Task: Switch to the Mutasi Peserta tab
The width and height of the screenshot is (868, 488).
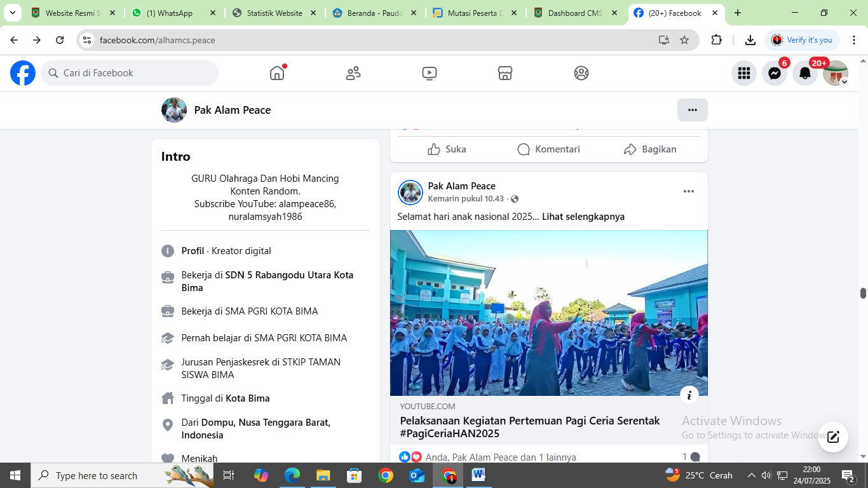Action: click(x=474, y=13)
